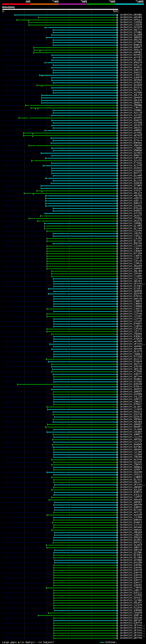Open hit UniRef100_A9SUL8
Viewport: 146px width, 644px height.
[x=131, y=20]
